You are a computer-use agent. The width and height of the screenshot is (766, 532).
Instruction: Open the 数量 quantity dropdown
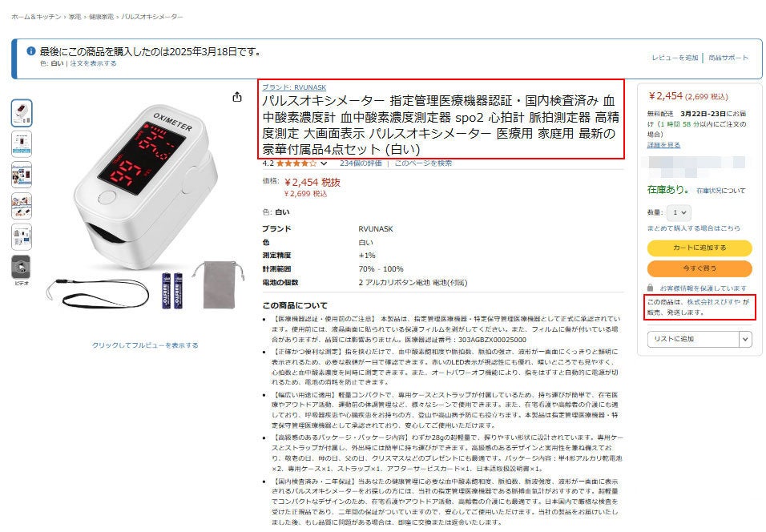pyautogui.click(x=679, y=212)
